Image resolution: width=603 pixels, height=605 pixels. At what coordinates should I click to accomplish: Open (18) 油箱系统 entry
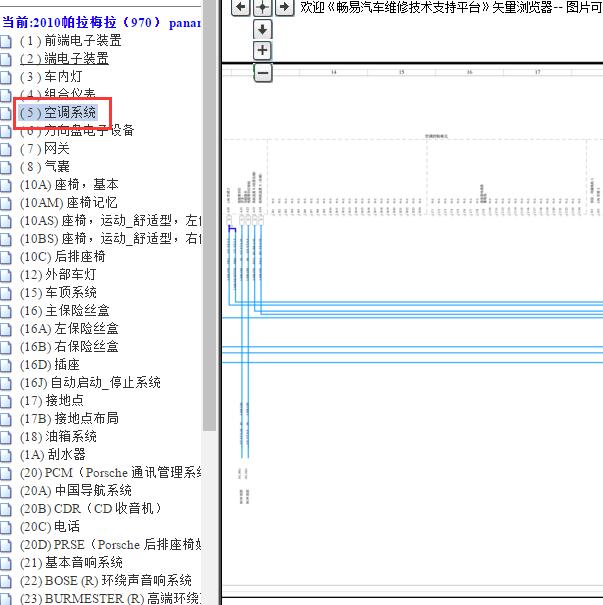(58, 437)
